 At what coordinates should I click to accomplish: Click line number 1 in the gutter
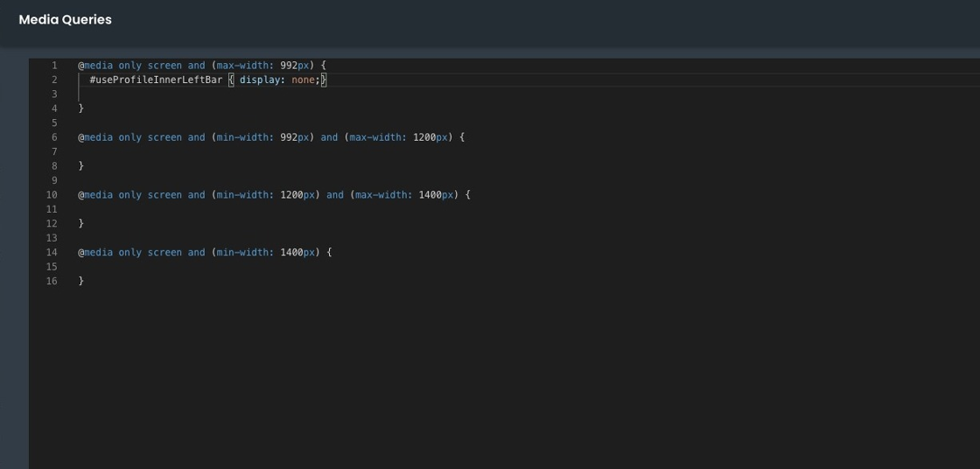(53, 66)
